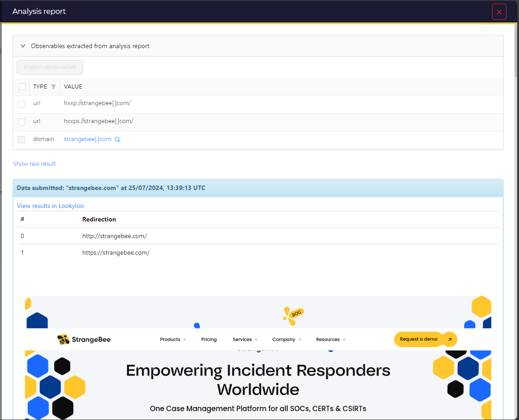Screen dimensions: 519x420
Task: Toggle the domain row checkbox
Action: [x=22, y=140]
